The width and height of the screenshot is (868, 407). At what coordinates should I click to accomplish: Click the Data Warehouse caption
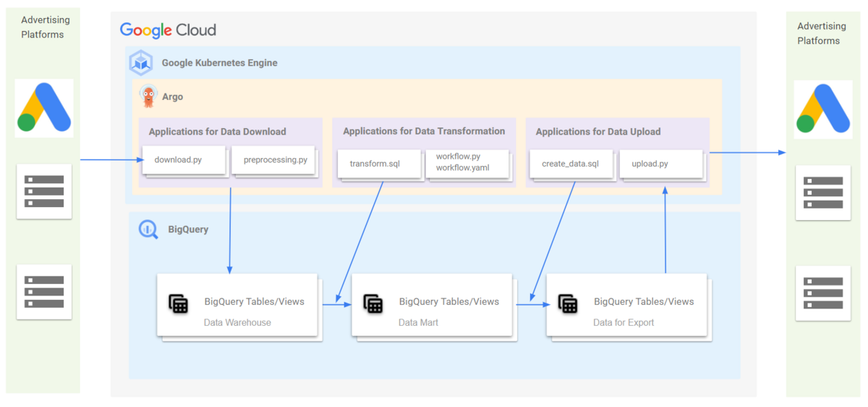(237, 322)
